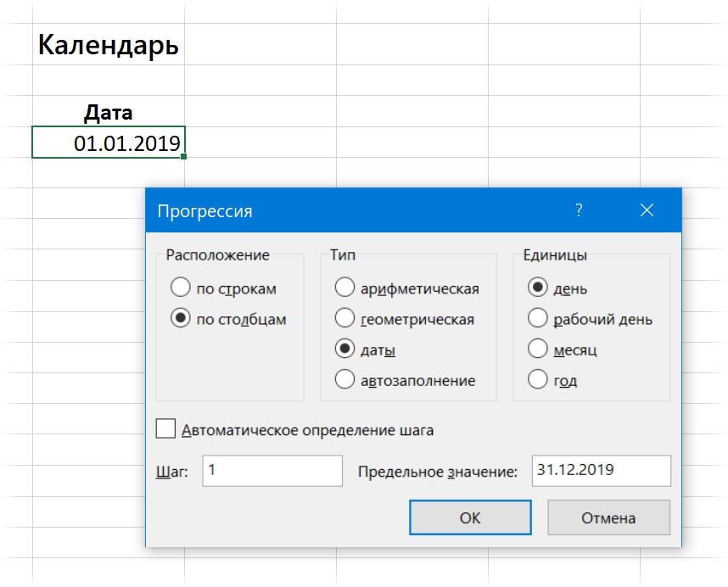This screenshot has width=728, height=587.
Task: Choose 'геометрическая' progression type
Action: coord(344,318)
